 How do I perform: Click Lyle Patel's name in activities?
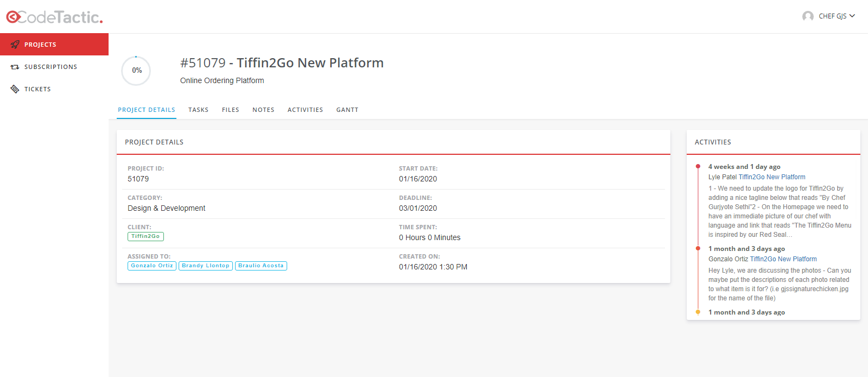tap(723, 177)
